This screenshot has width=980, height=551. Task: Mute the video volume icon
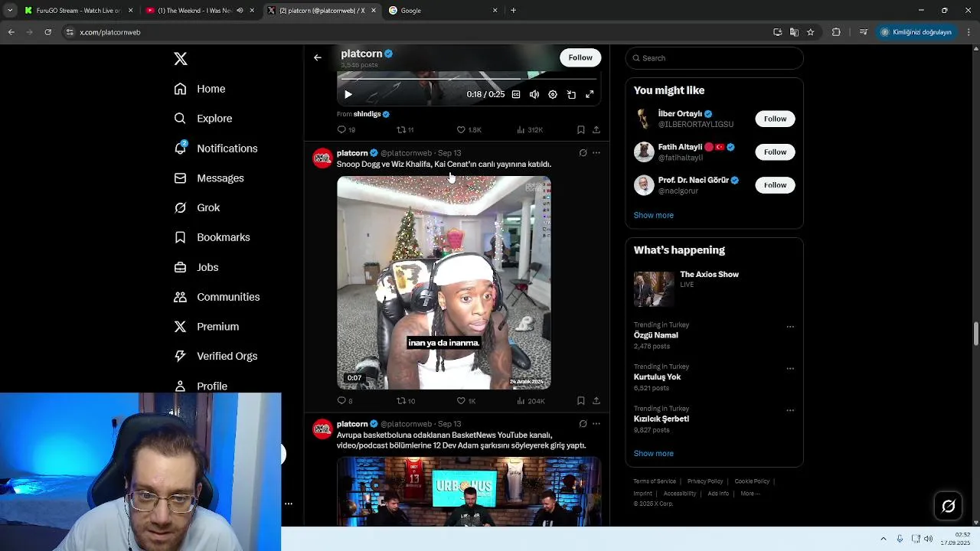pos(534,95)
